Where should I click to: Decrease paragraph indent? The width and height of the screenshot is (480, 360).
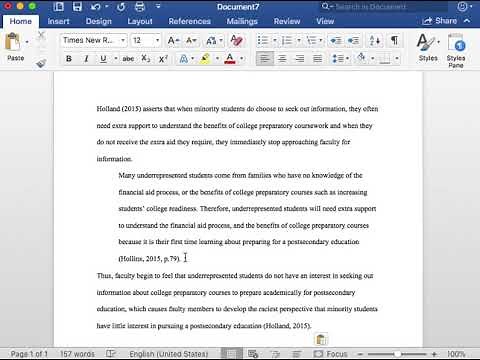point(336,41)
